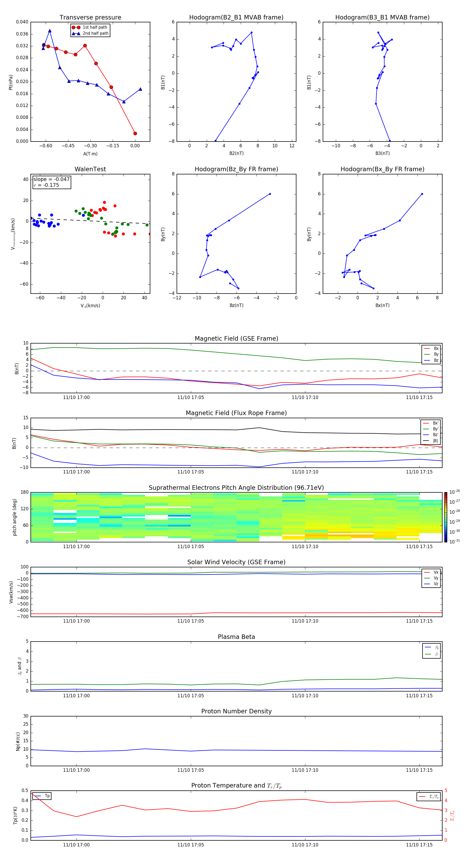Click 'Vz' legend entry
This screenshot has height=868, width=473.
(x=431, y=584)
